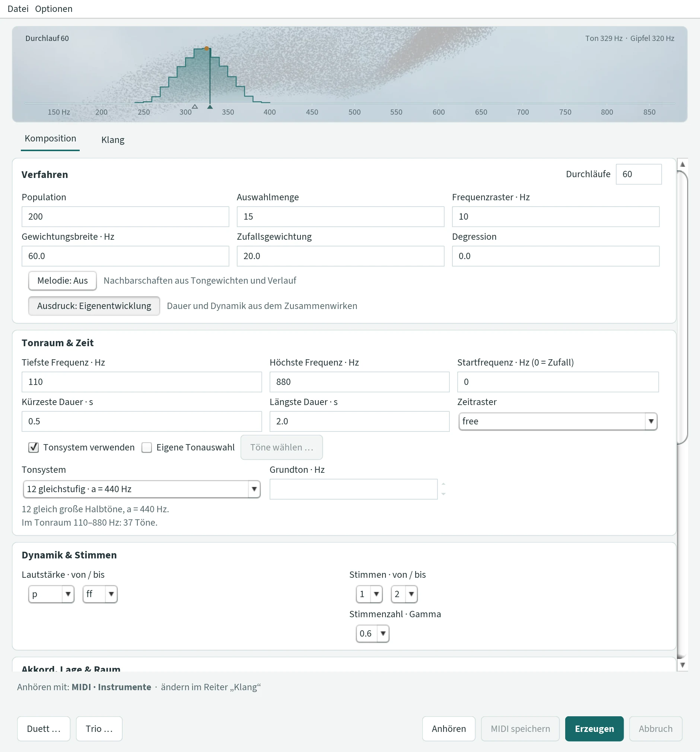Viewport: 700px width, 752px height.
Task: Click the hollow triangle marker near 300 Hz
Action: (195, 107)
